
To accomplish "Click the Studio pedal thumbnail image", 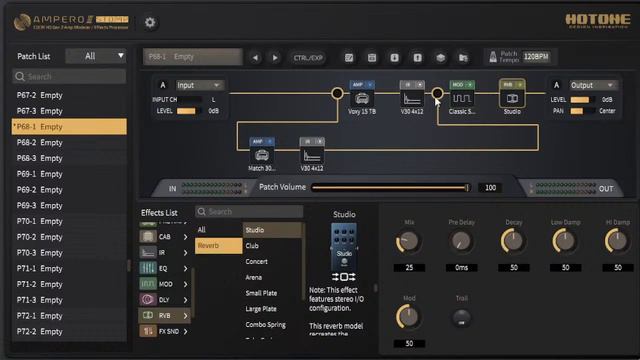I will point(344,246).
